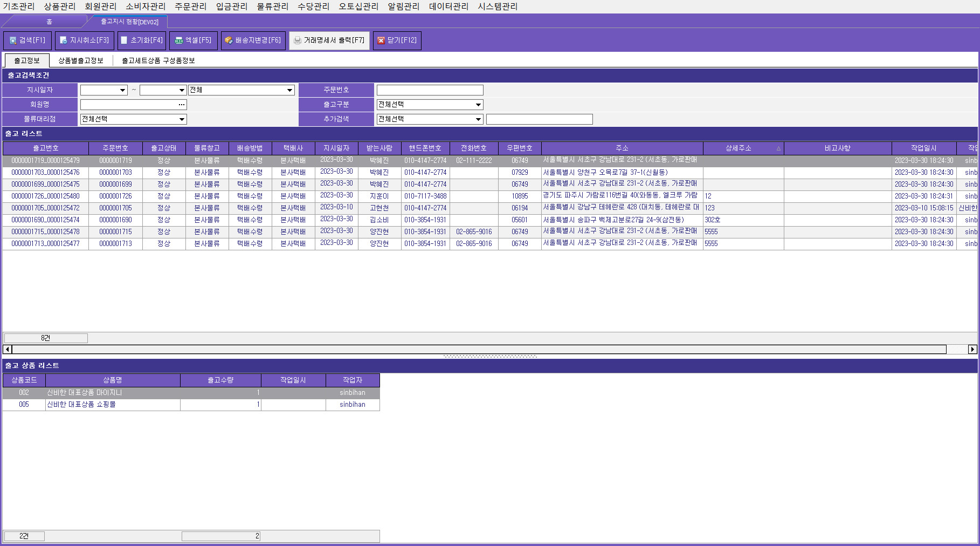The width and height of the screenshot is (980, 546).
Task: Click the 검색[F1] search toolbar button
Action: [x=27, y=40]
